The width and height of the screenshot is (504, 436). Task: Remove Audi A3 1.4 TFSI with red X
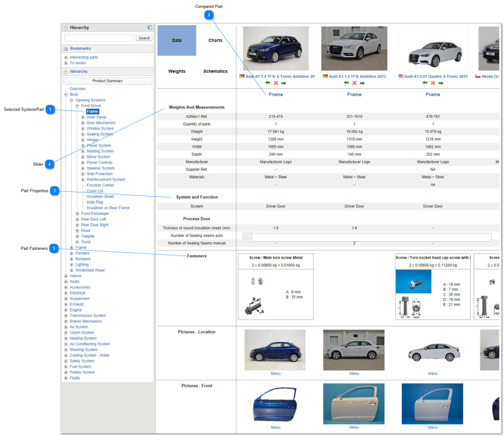(x=354, y=83)
